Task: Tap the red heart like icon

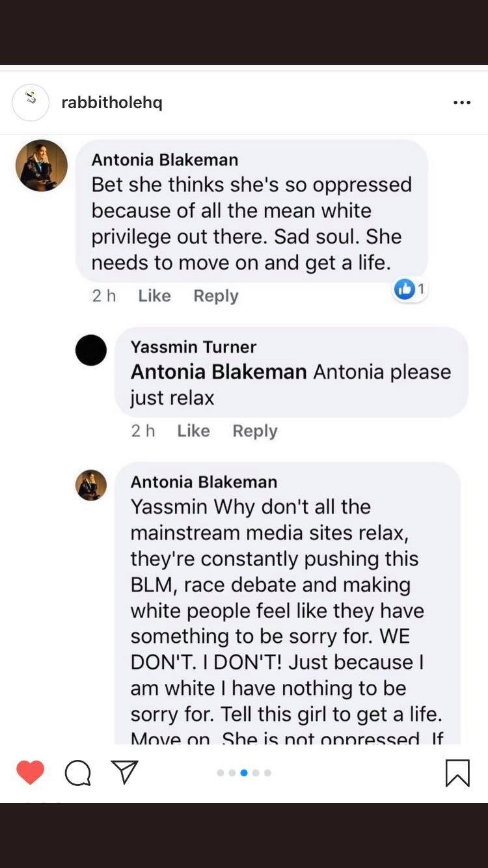Action: coord(30,772)
